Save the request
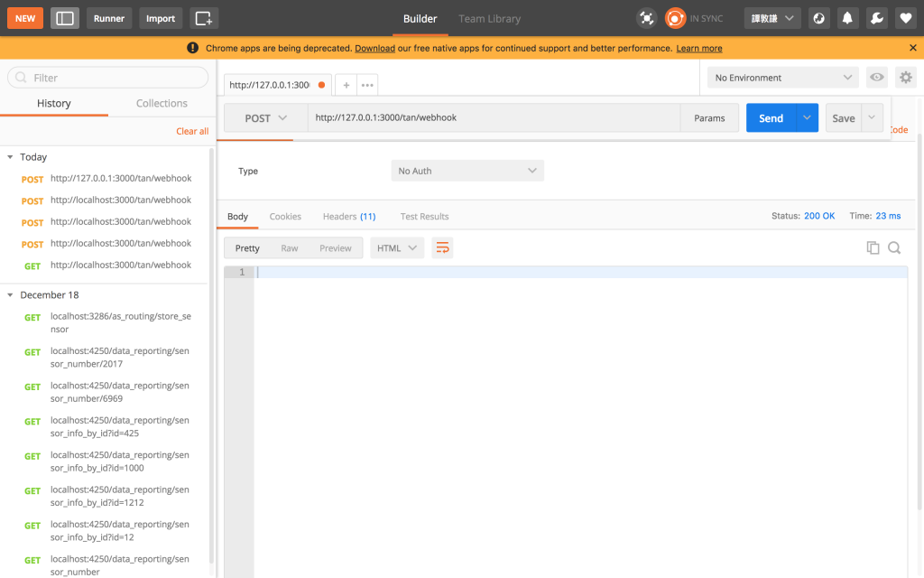The height and width of the screenshot is (578, 924). click(x=844, y=118)
